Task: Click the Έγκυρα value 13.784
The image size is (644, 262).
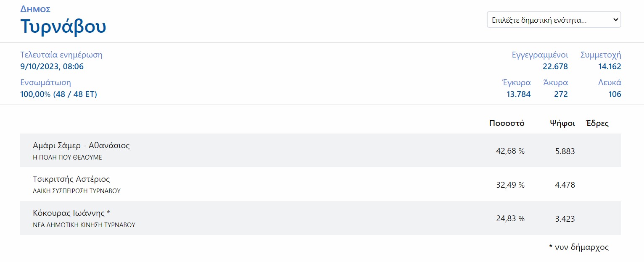Action: click(518, 94)
